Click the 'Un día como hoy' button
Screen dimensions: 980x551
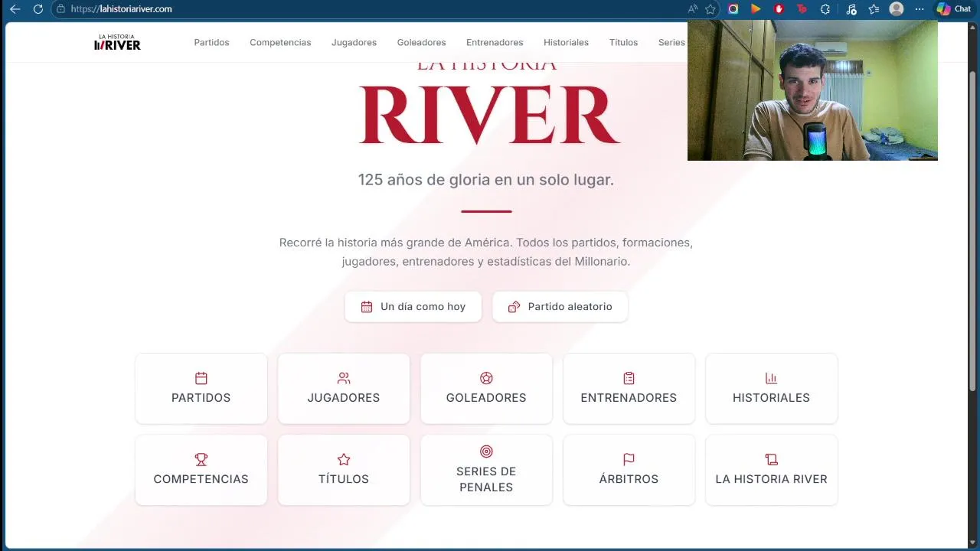click(x=413, y=306)
